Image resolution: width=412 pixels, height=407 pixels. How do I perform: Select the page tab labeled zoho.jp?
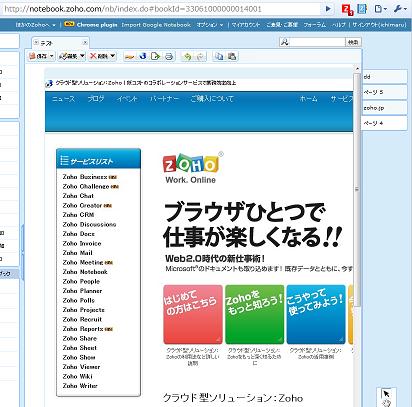click(x=384, y=108)
